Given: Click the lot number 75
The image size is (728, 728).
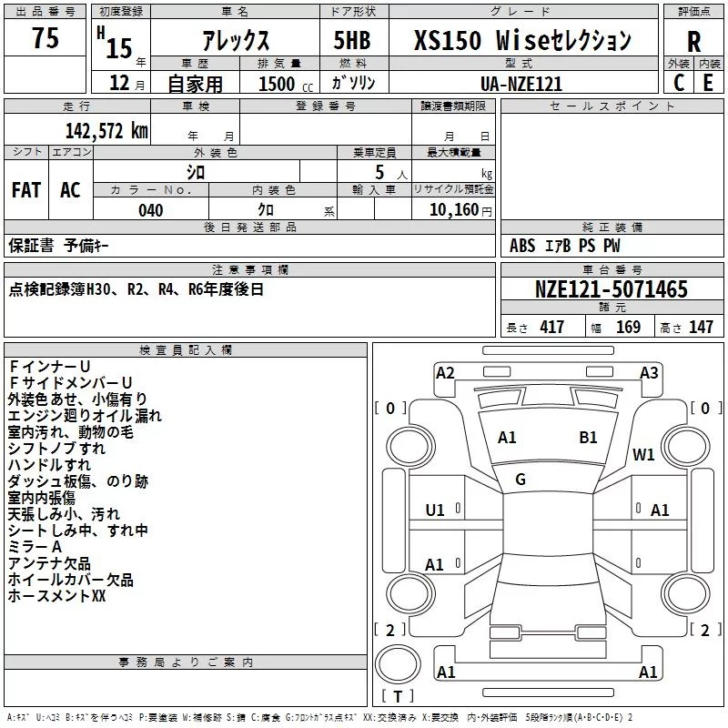Looking at the screenshot, I should 45,38.
